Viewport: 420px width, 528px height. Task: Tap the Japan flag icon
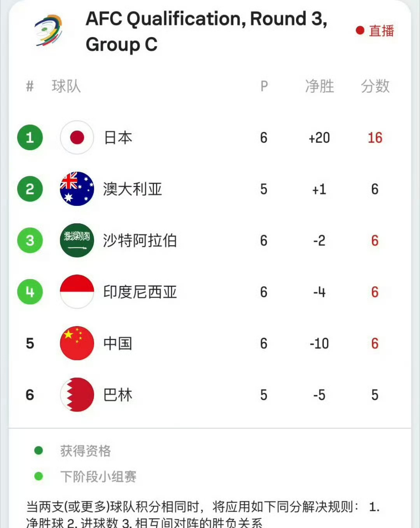(77, 137)
